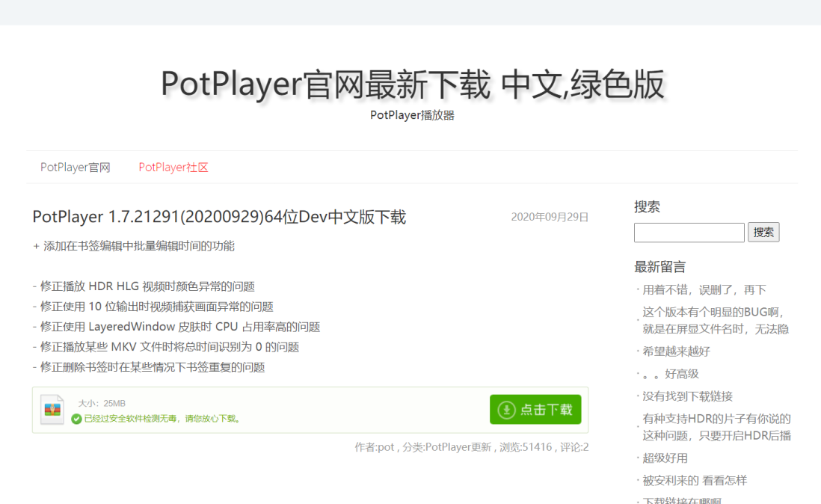Open comment 用着不错，误删了，再下

point(704,290)
